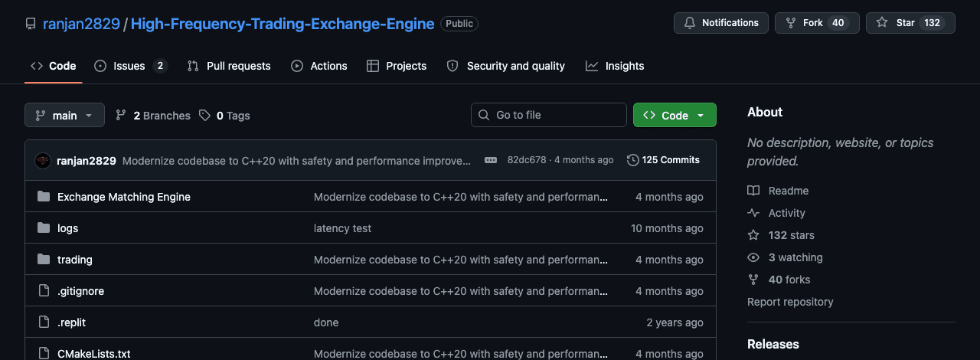View the 125 Commits history

pyautogui.click(x=663, y=160)
